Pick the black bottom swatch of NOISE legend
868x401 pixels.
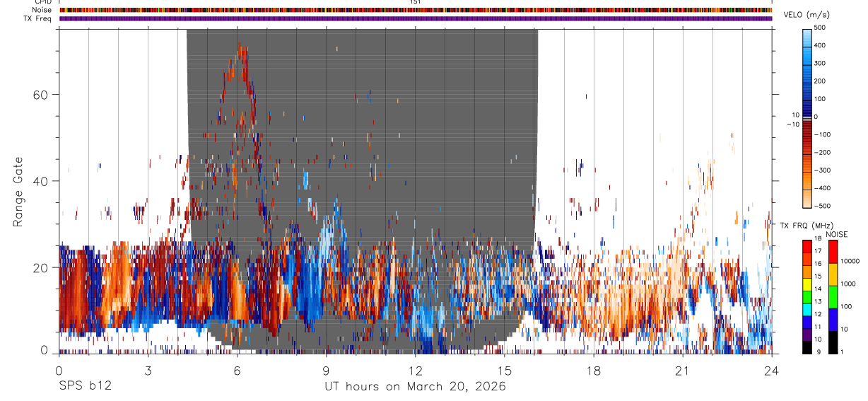[x=833, y=342]
